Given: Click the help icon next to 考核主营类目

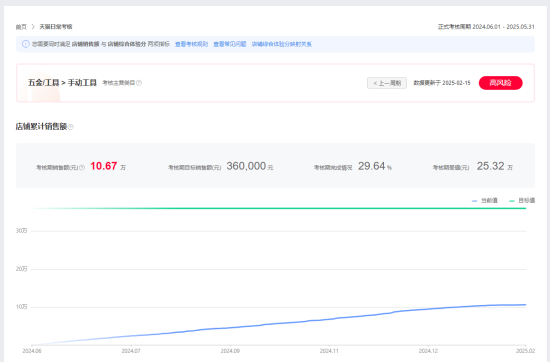Looking at the screenshot, I should (x=139, y=83).
